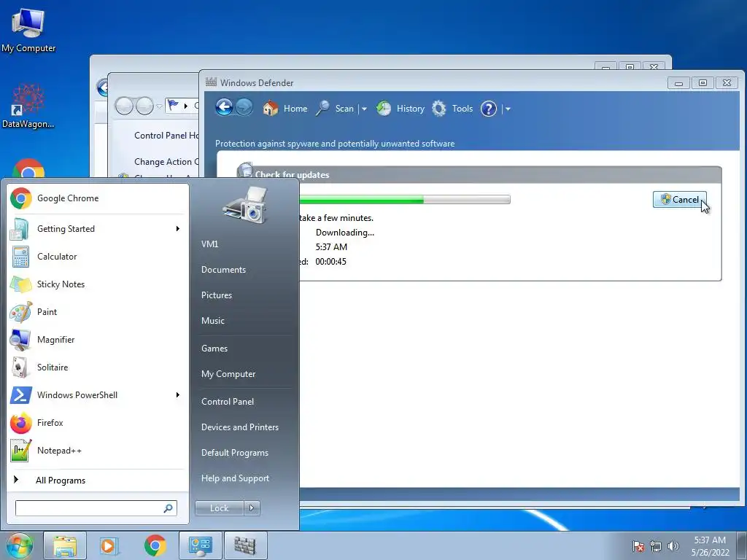The width and height of the screenshot is (747, 560).
Task: Click the Windows Start orb
Action: click(20, 545)
